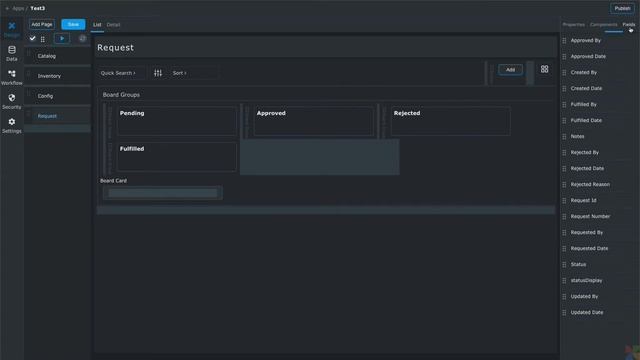Click the Board Groups label

pos(121,95)
